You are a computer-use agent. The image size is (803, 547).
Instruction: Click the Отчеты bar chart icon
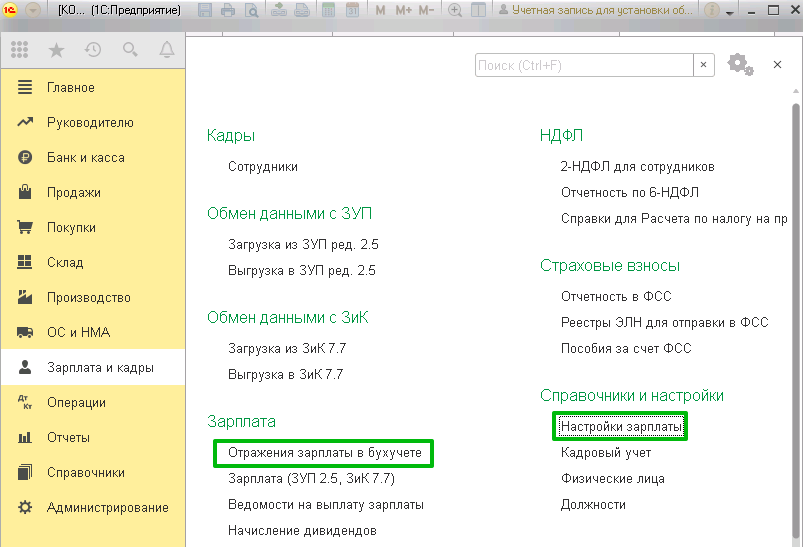[x=25, y=437]
